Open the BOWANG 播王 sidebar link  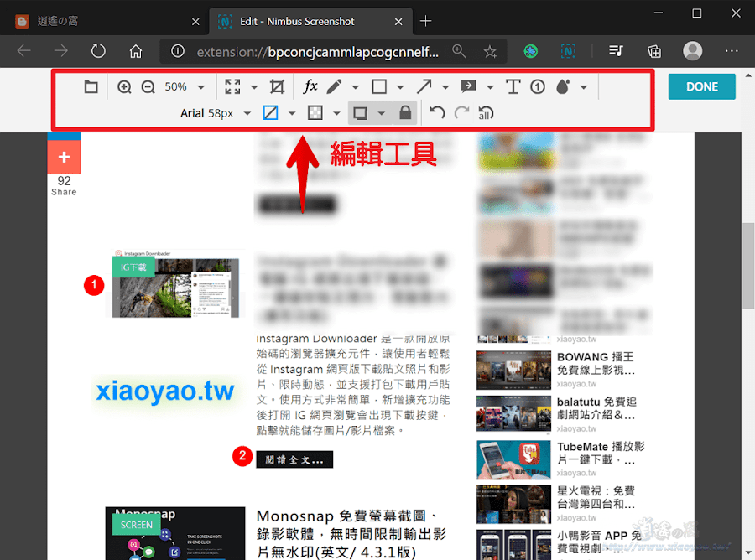[596, 363]
